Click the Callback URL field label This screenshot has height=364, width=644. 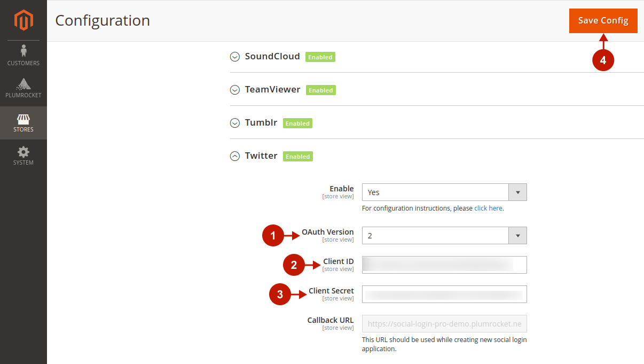click(331, 320)
